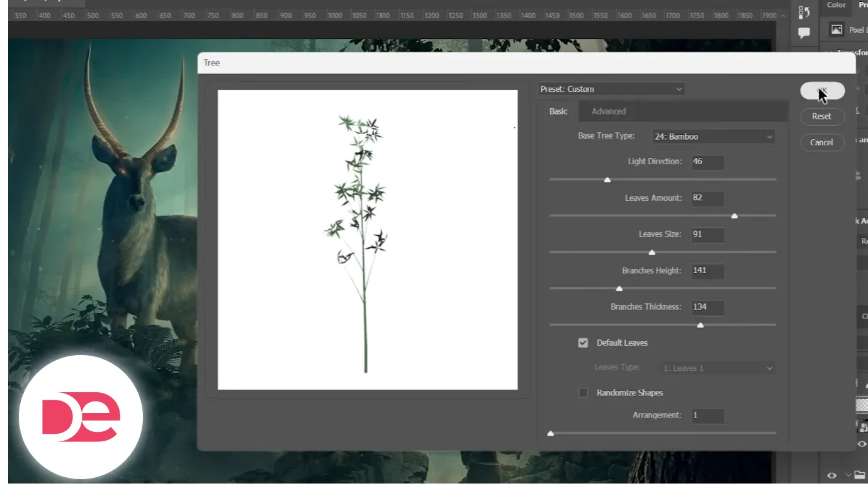Switch to the Basic tab
Image resolution: width=868 pixels, height=498 pixels.
(x=558, y=111)
